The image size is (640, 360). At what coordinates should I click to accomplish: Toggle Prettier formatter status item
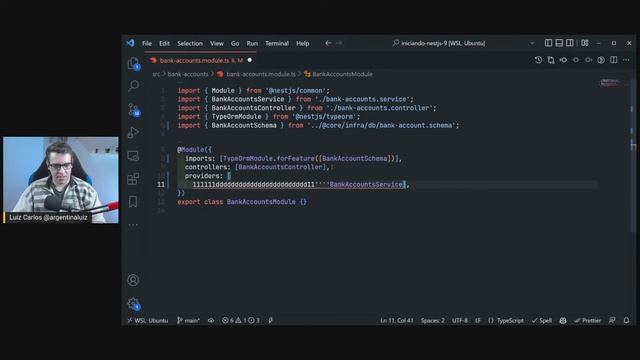[587, 320]
